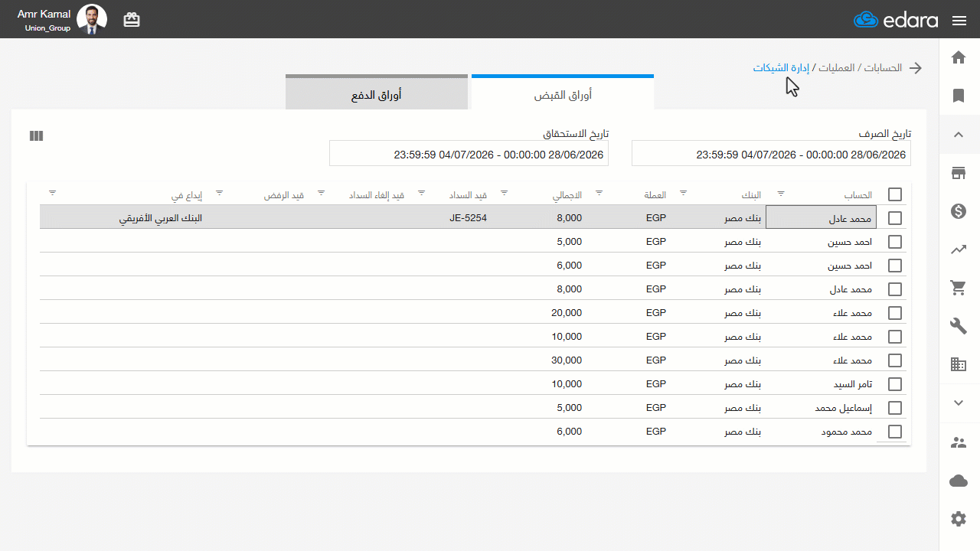Screen dimensions: 980x551
Task: Switch to the أوراق الدفع tab
Action: [377, 93]
